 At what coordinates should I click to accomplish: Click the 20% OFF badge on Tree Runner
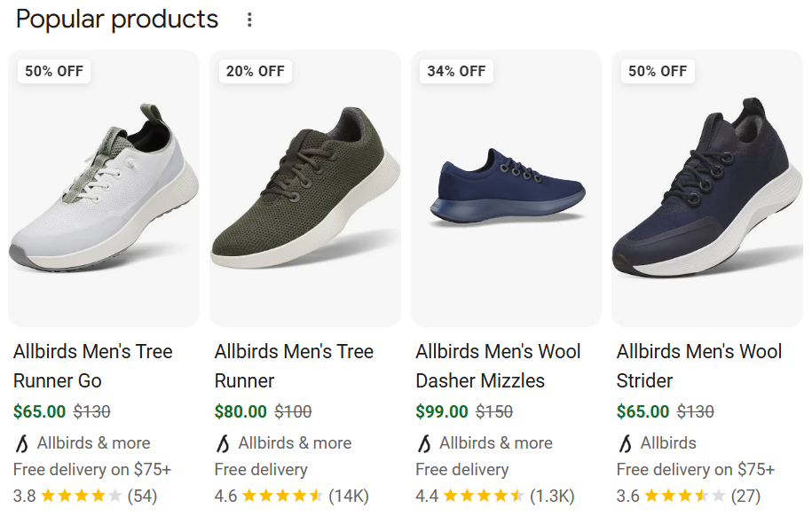(x=256, y=71)
